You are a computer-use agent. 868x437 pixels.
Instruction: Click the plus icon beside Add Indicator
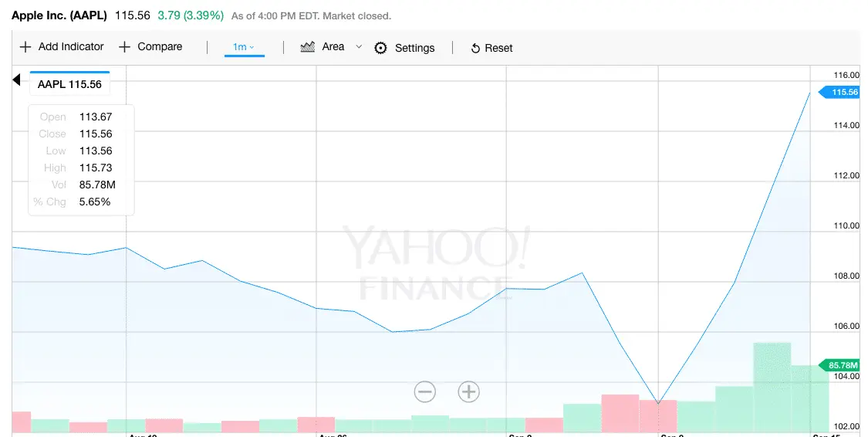tap(25, 47)
